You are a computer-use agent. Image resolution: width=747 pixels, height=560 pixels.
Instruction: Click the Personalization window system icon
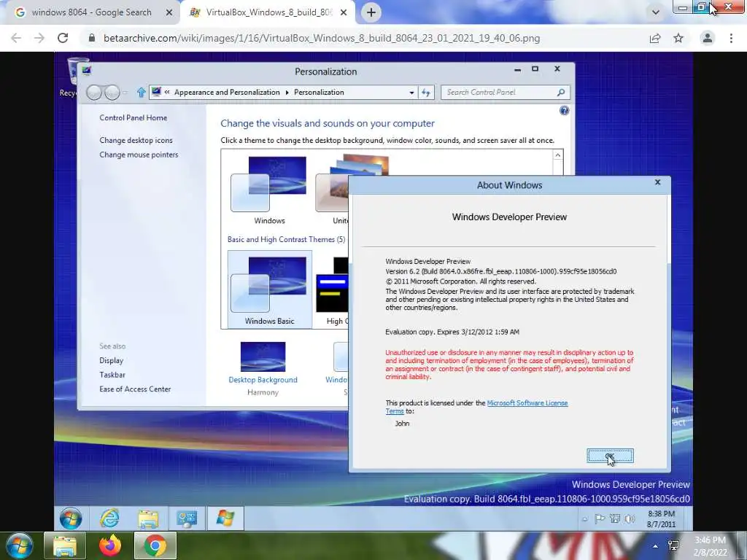[86, 71]
